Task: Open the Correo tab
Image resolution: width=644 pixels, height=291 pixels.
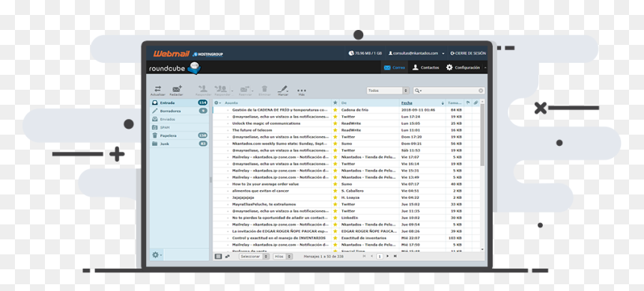Action: pyautogui.click(x=395, y=67)
